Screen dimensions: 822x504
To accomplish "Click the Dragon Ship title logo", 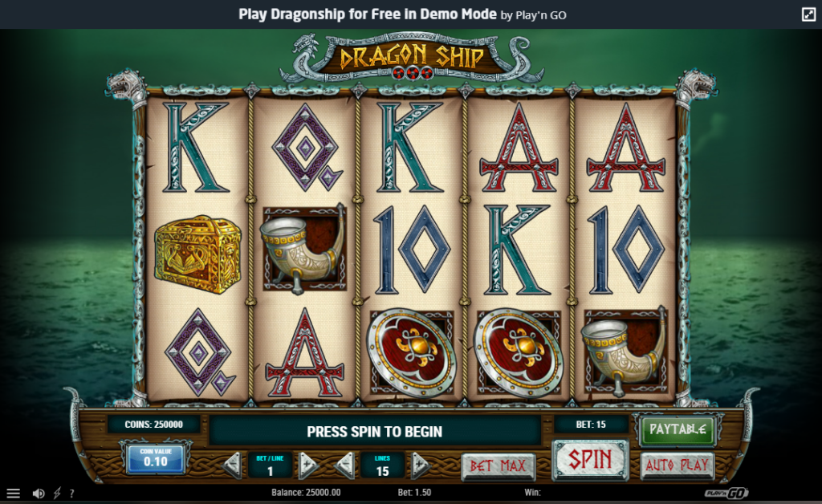I will pos(412,58).
